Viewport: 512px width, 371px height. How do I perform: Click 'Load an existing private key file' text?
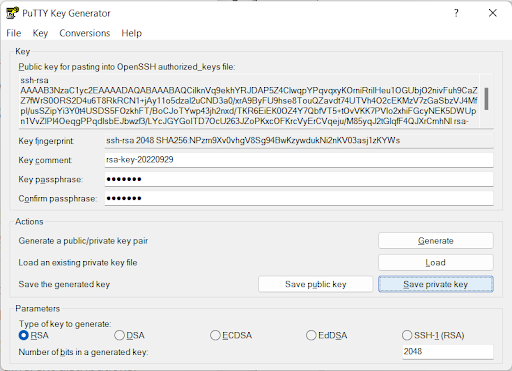pos(78,262)
